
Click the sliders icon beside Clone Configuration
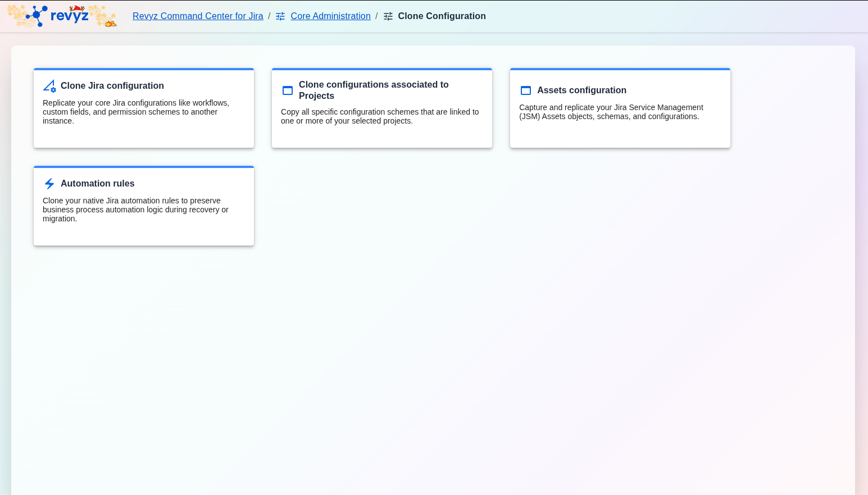pyautogui.click(x=388, y=16)
